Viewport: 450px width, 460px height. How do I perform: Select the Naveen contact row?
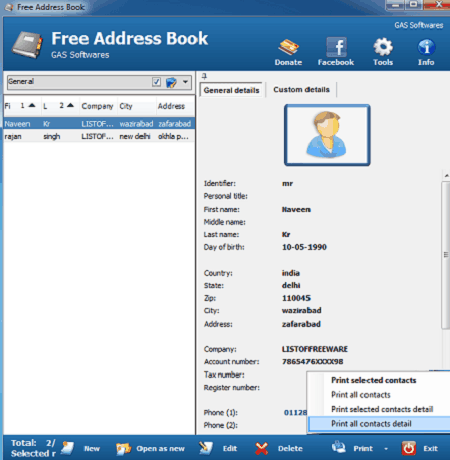click(x=99, y=124)
